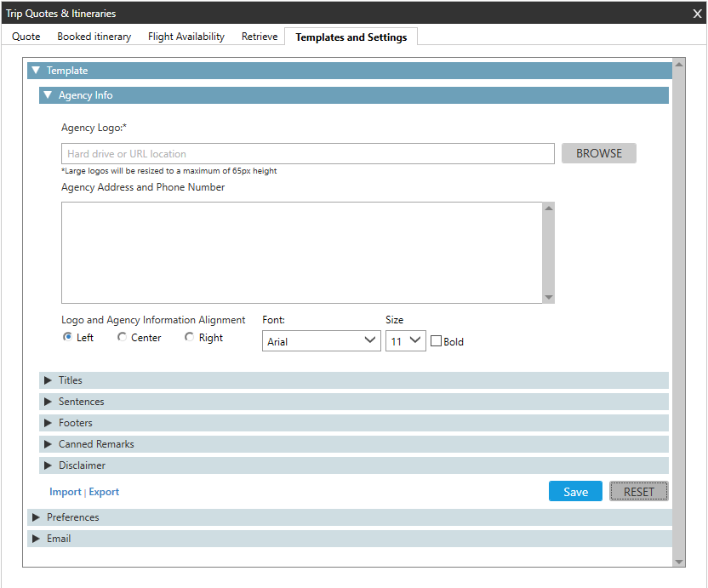This screenshot has height=588, width=708.
Task: Expand the Titles section
Action: point(48,380)
